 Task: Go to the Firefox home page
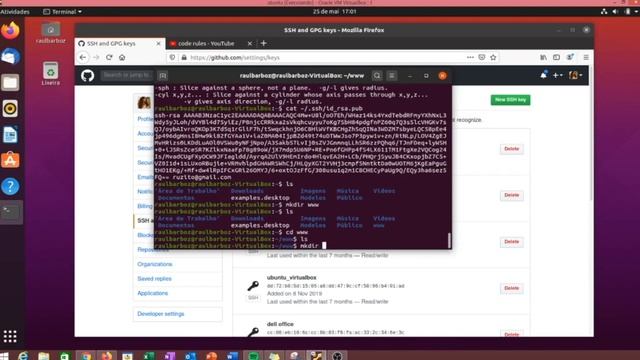click(122, 58)
